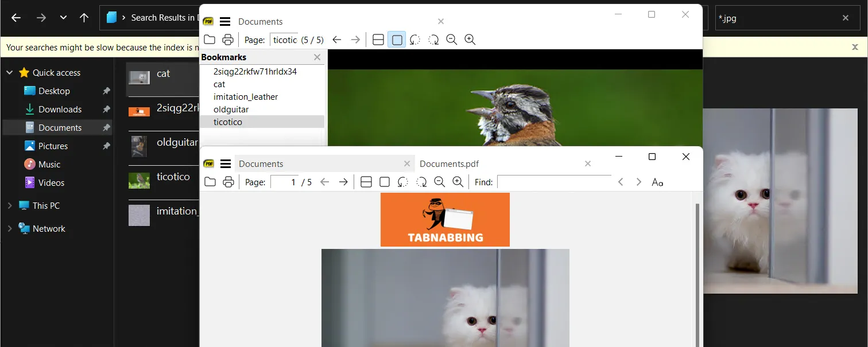This screenshot has width=868, height=347.
Task: Clear the *.jpg search text
Action: pyautogui.click(x=846, y=18)
